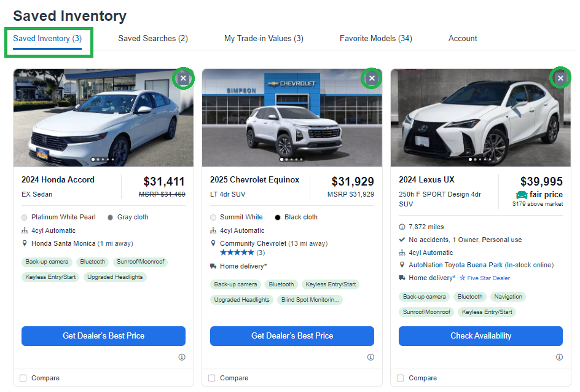Go to the Favorite Models (34) tab
This screenshot has height=392, width=580.
tap(376, 39)
